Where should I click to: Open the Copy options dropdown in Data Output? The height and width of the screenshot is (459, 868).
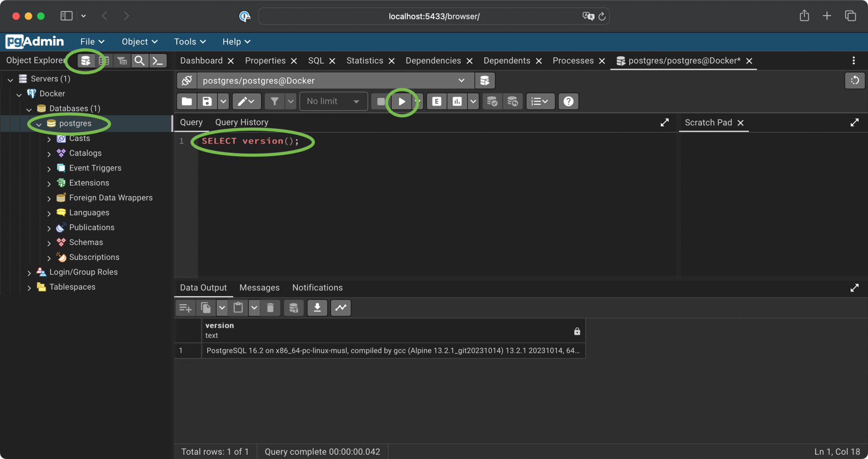[222, 308]
